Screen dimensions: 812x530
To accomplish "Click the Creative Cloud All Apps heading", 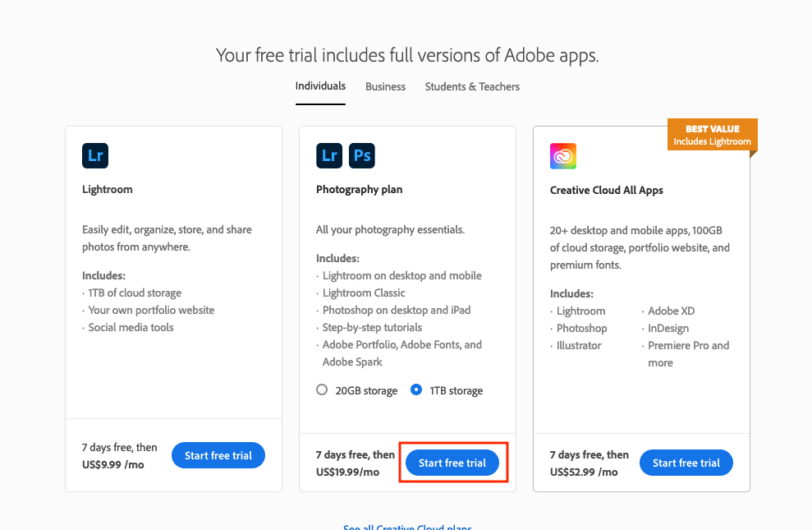I will click(606, 190).
